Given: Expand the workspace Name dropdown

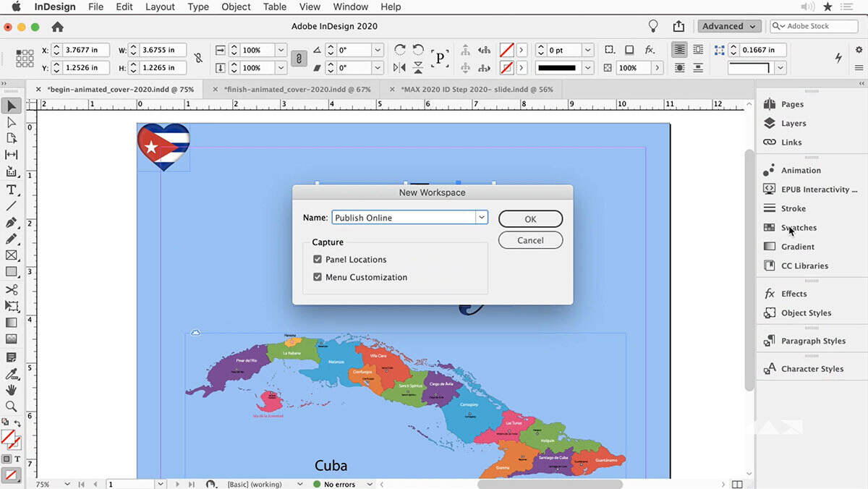Looking at the screenshot, I should (x=481, y=218).
